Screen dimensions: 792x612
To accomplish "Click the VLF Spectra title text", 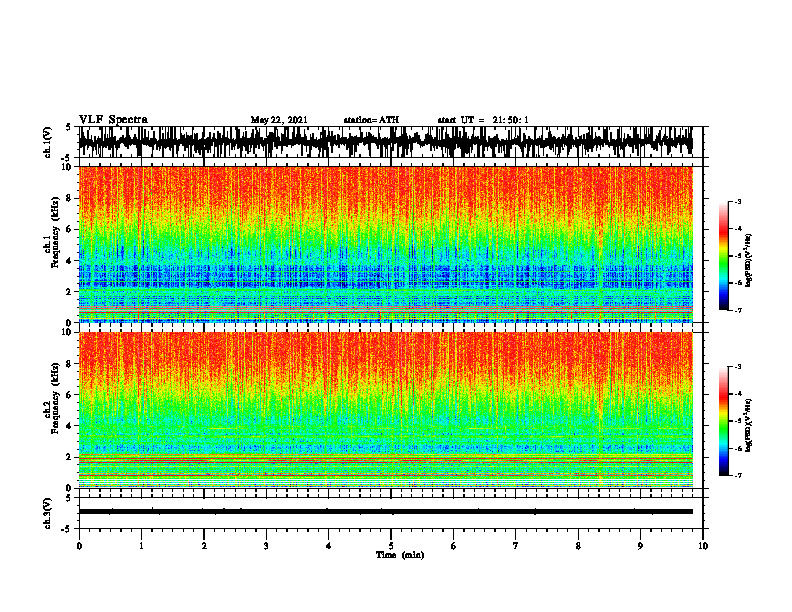I will click(113, 120).
